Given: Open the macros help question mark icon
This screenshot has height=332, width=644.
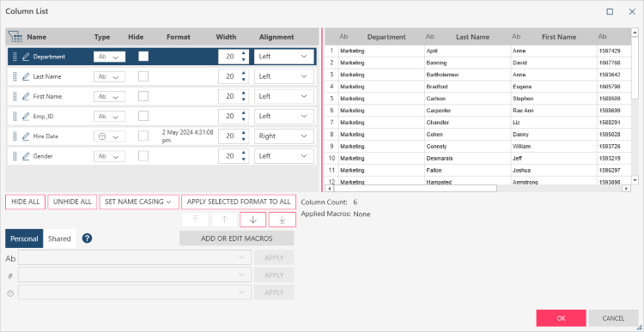Looking at the screenshot, I should coord(87,238).
